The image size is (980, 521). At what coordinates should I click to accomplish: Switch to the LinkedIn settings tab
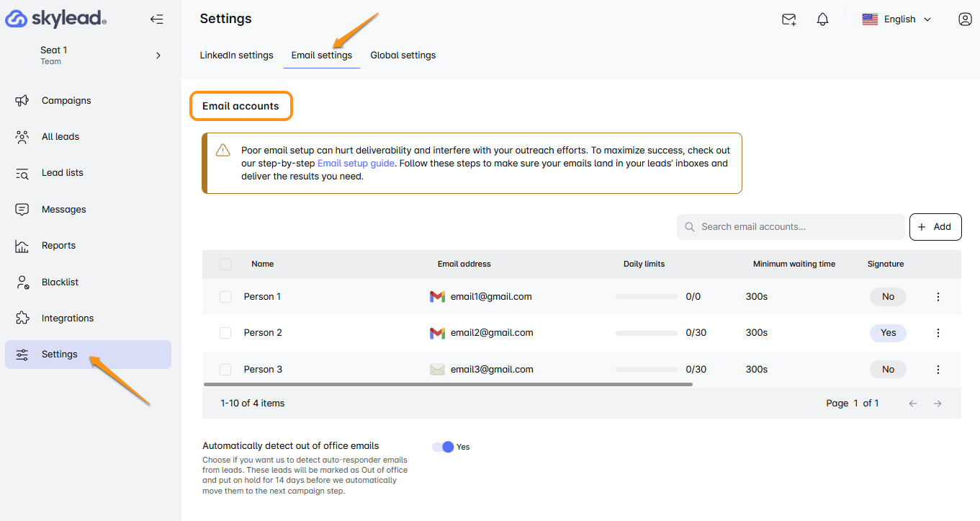(236, 55)
